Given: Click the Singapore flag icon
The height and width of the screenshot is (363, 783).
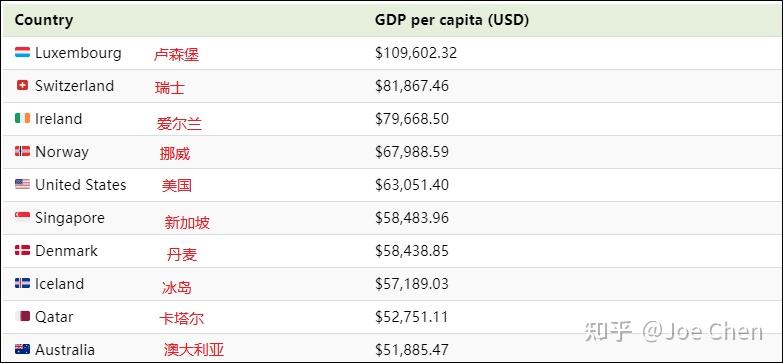Looking at the screenshot, I should [x=22, y=217].
